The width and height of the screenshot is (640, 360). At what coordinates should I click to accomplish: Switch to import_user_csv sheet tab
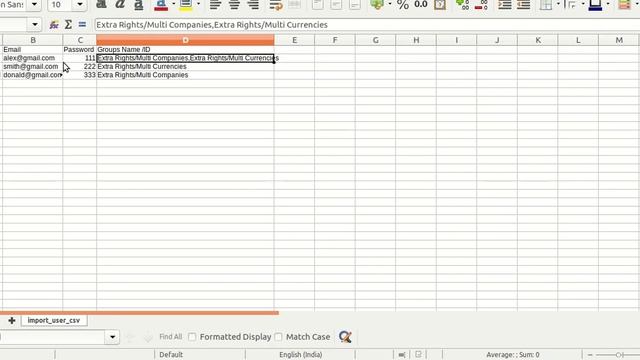pyautogui.click(x=54, y=320)
